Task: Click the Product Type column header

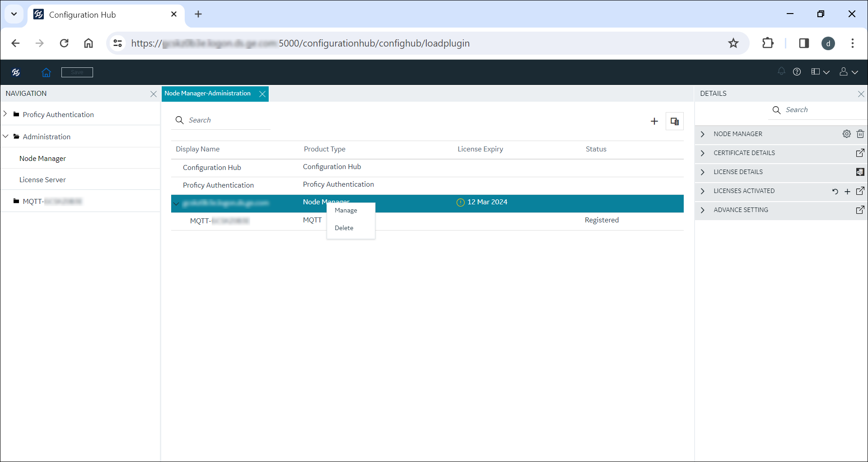Action: pos(325,149)
